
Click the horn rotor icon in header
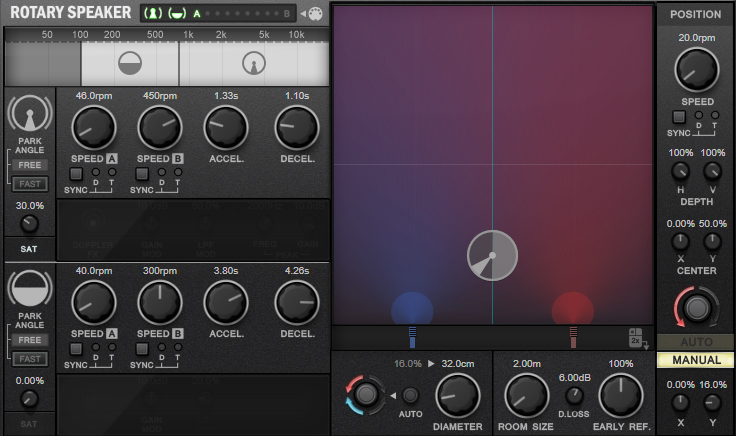[x=152, y=14]
